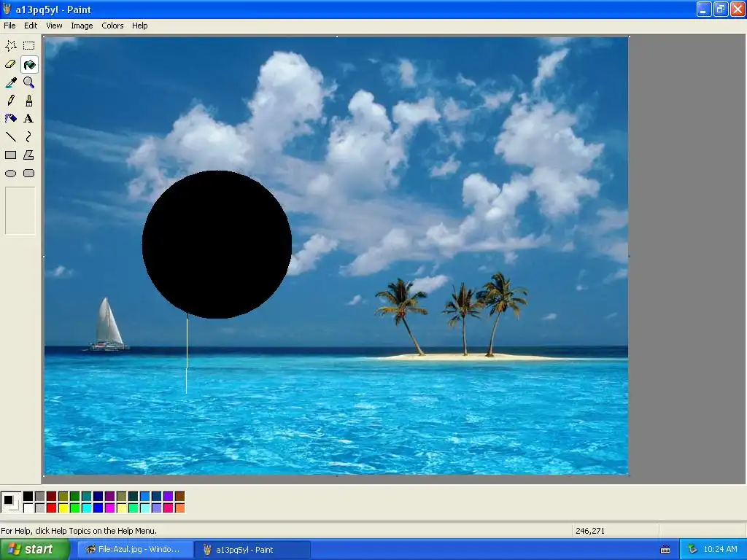
Task: Pick the olive color swatch
Action: pos(63,496)
